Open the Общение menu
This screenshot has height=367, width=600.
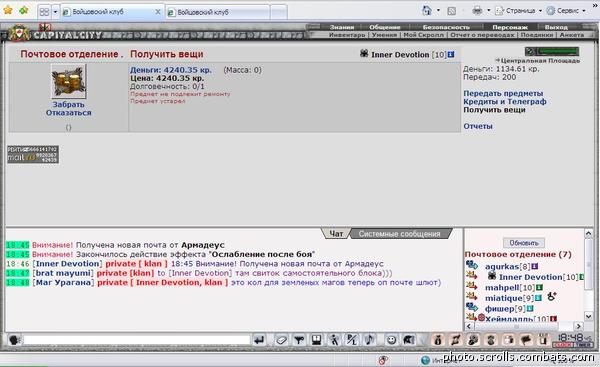(x=385, y=27)
